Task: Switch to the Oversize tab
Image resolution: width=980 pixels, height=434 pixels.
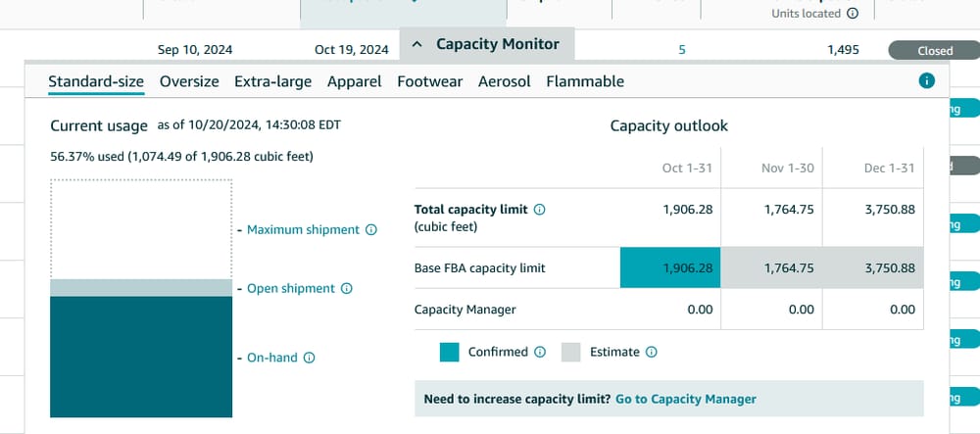Action: click(x=189, y=81)
